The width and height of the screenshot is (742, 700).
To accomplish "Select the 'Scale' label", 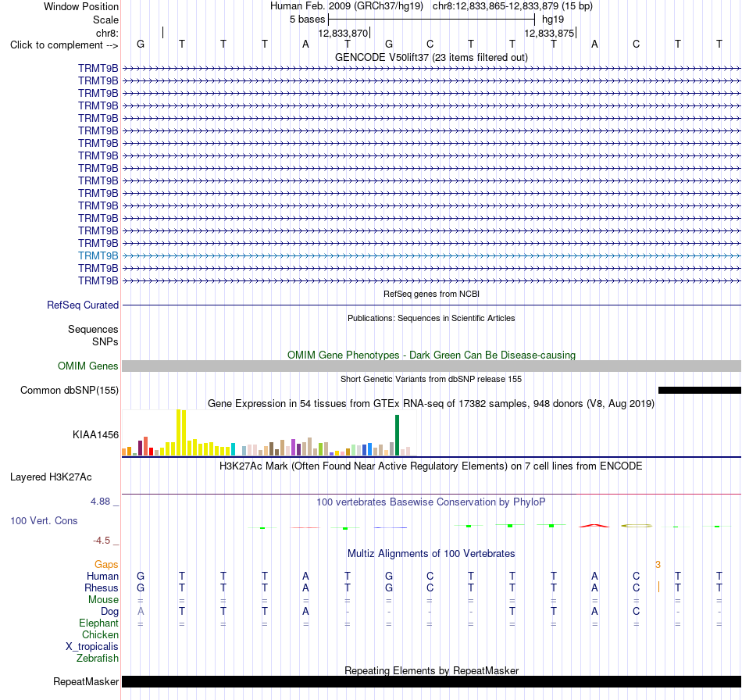I will pyautogui.click(x=105, y=20).
